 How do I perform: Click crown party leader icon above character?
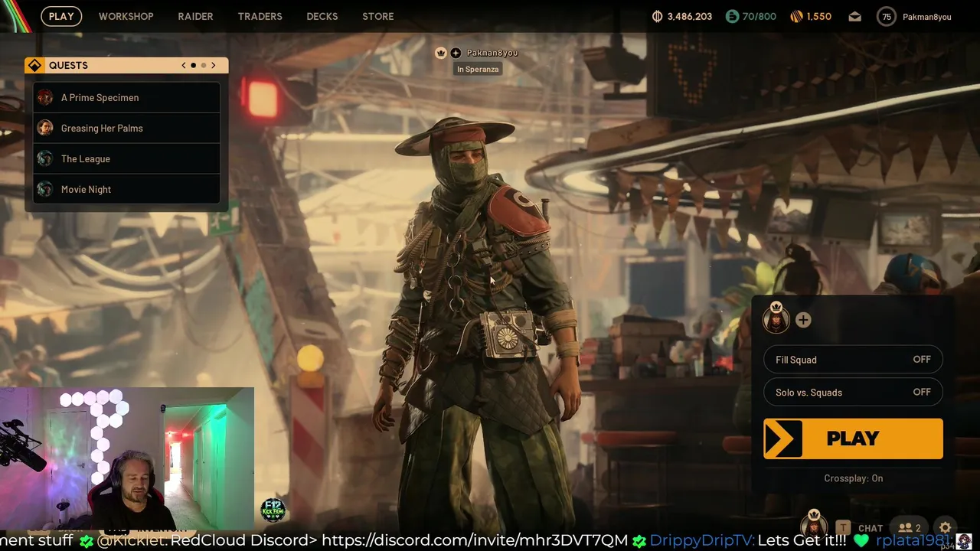pos(441,53)
